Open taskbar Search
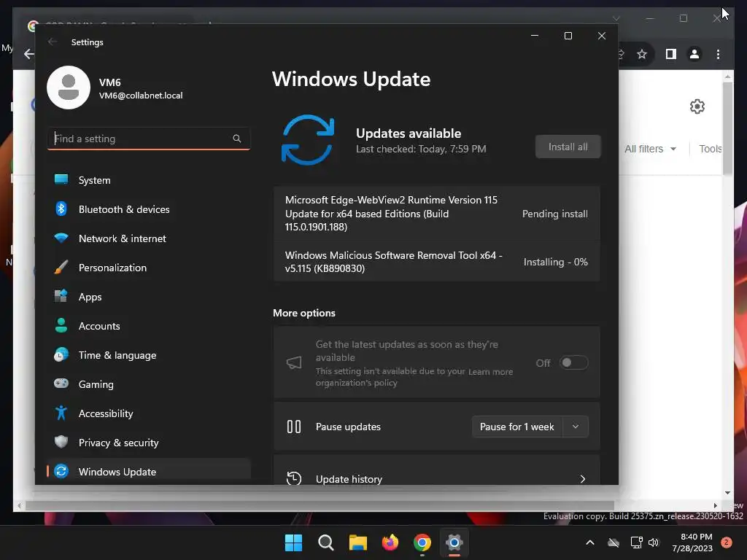Viewport: 747px width, 560px height. [326, 542]
